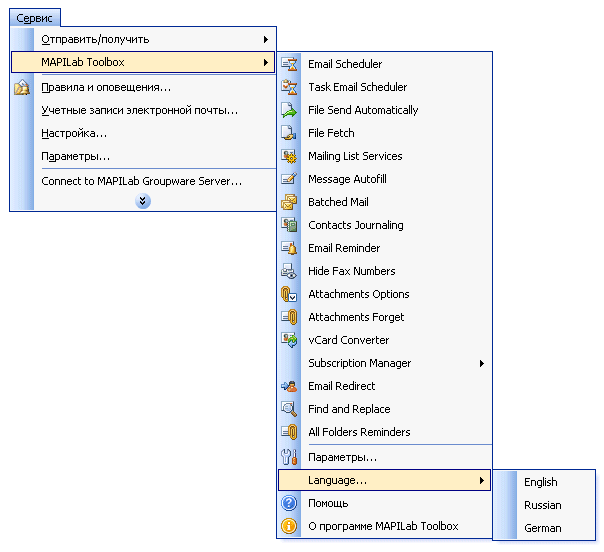Switch language to German
Image resolution: width=604 pixels, height=552 pixels.
pyautogui.click(x=543, y=528)
